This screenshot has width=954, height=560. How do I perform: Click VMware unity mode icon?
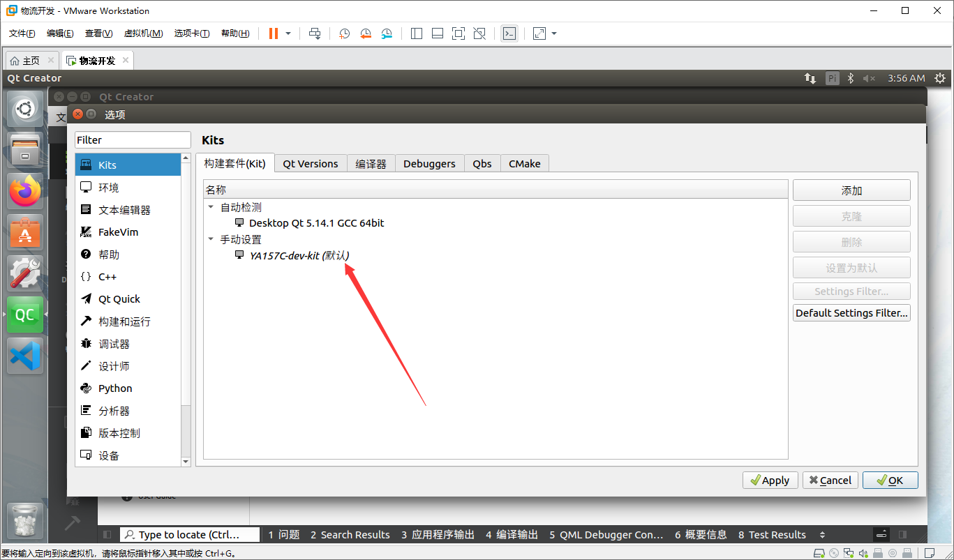479,33
